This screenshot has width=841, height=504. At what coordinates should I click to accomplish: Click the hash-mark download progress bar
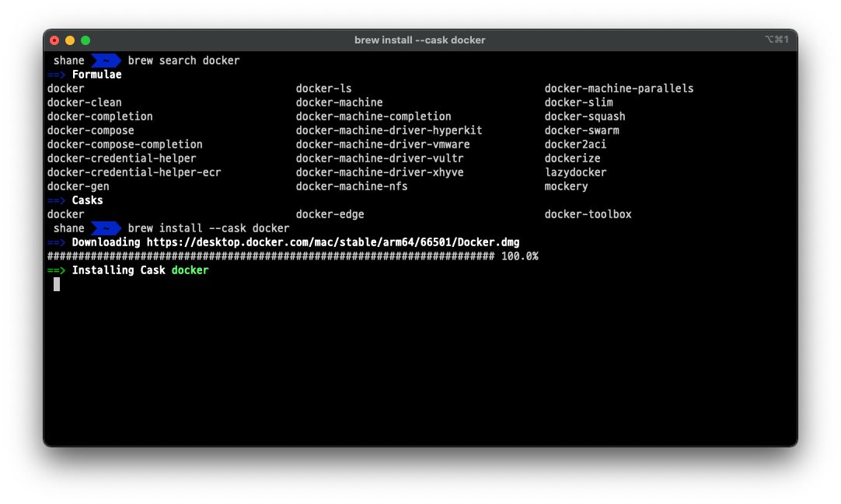pos(270,256)
